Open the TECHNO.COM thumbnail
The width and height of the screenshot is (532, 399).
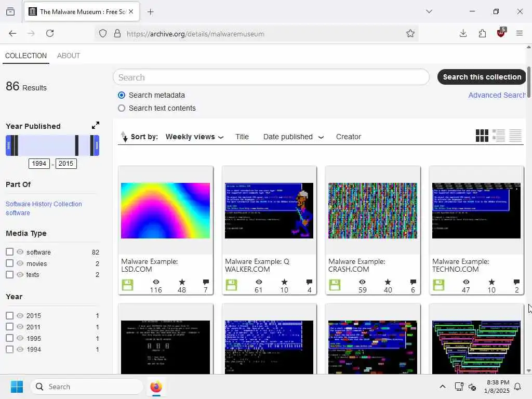coord(476,211)
